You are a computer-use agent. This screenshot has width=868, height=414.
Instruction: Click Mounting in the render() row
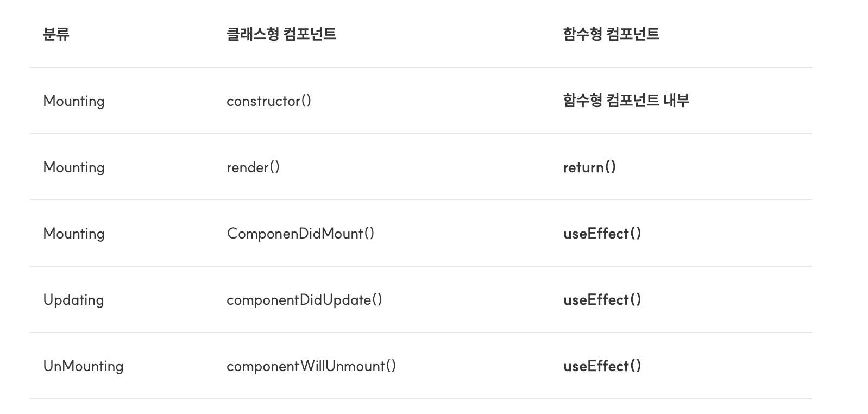click(74, 167)
